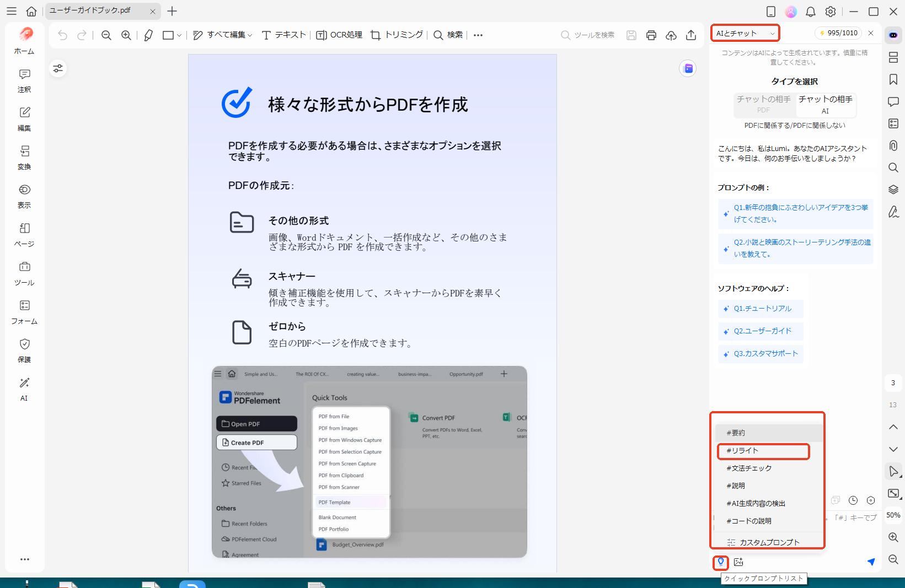Open the bookmarks panel on the right sidebar

tap(893, 79)
